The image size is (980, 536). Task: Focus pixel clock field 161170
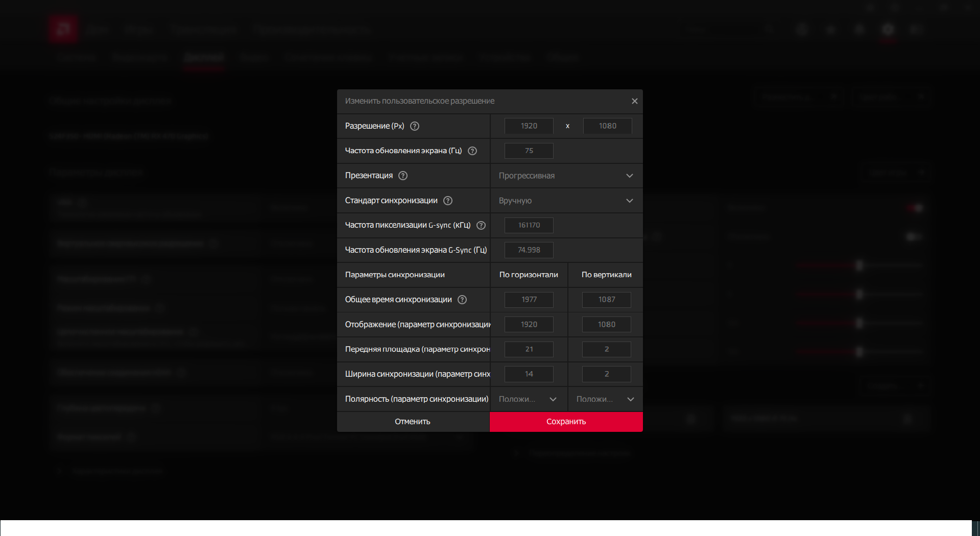[529, 225]
